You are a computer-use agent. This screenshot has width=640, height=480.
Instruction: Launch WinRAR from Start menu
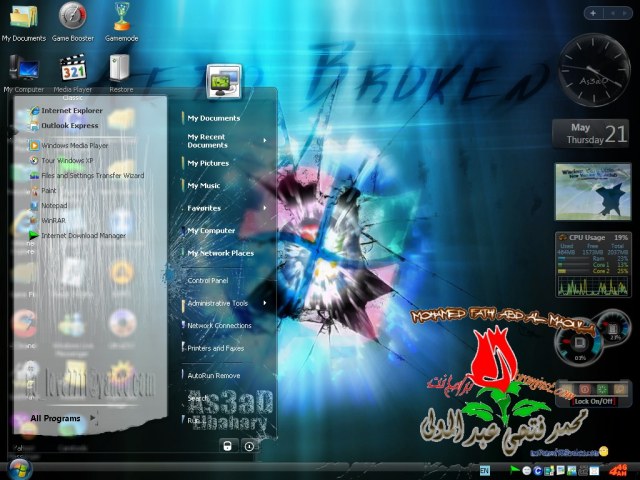(x=48, y=220)
